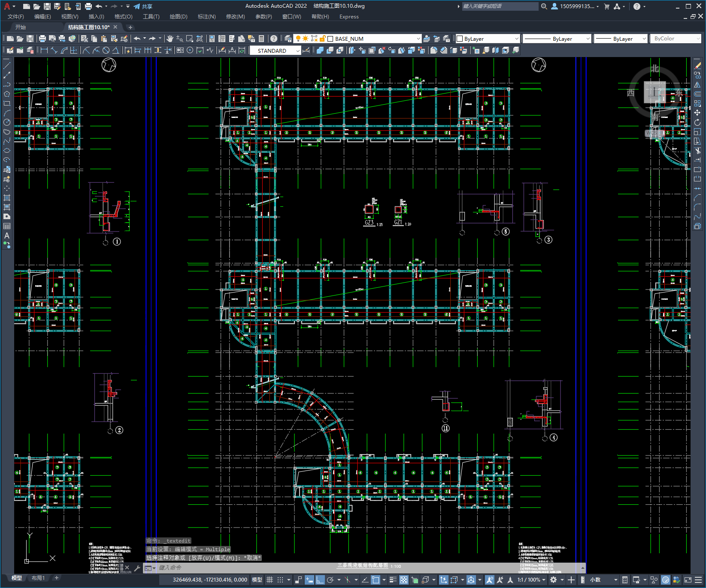
Task: Switch to the 开始 start tab
Action: point(21,27)
